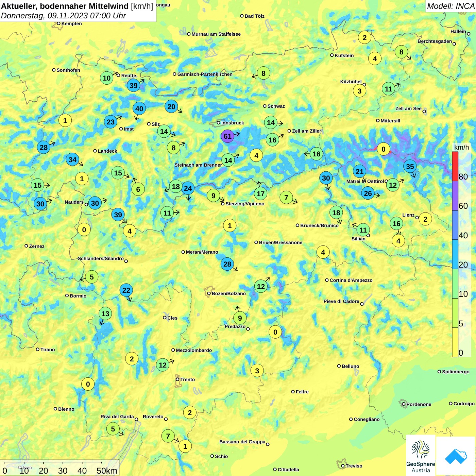Click the Zell am See label
Image resolution: width=476 pixels, height=476 pixels.
[408, 108]
